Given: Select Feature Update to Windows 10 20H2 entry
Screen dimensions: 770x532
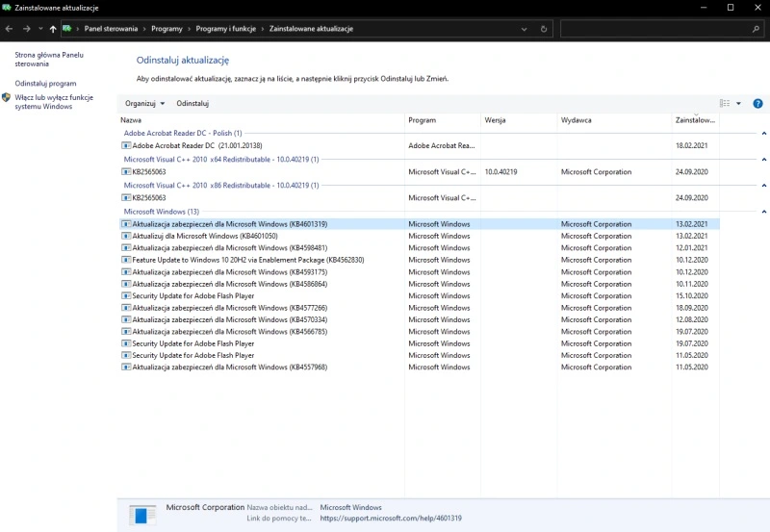Looking at the screenshot, I should tap(247, 260).
